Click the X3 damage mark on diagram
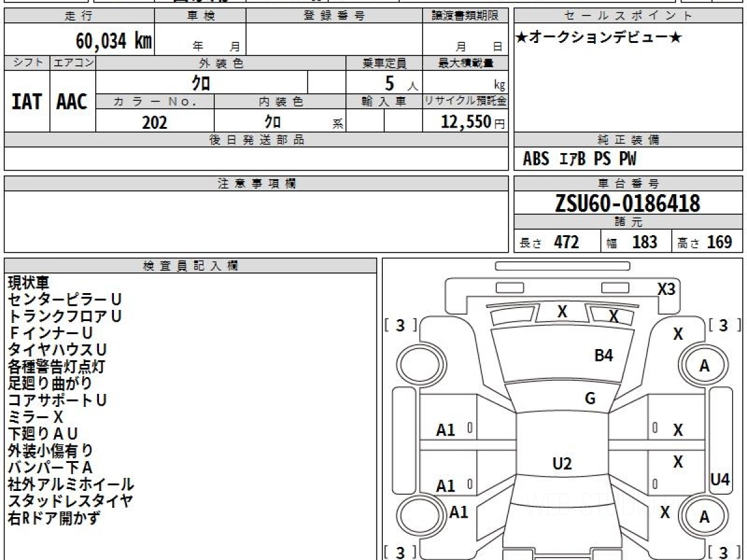The image size is (747, 560). (667, 289)
